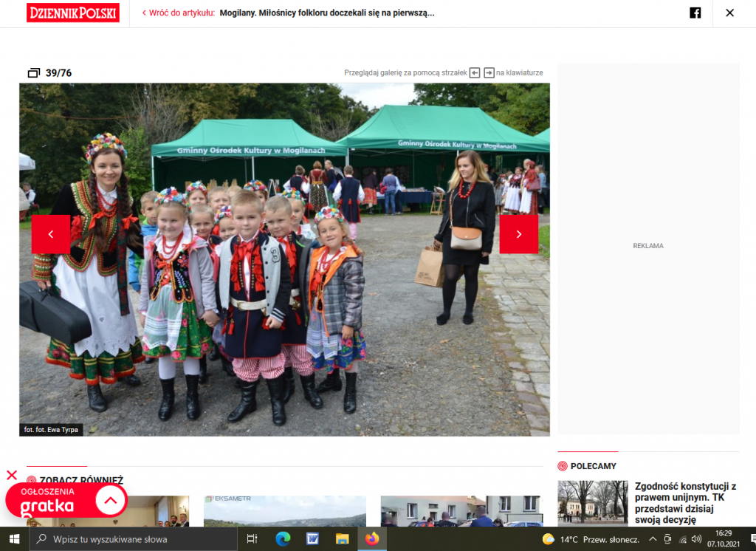Open the Mogilany article title link
The image size is (756, 551).
327,13
